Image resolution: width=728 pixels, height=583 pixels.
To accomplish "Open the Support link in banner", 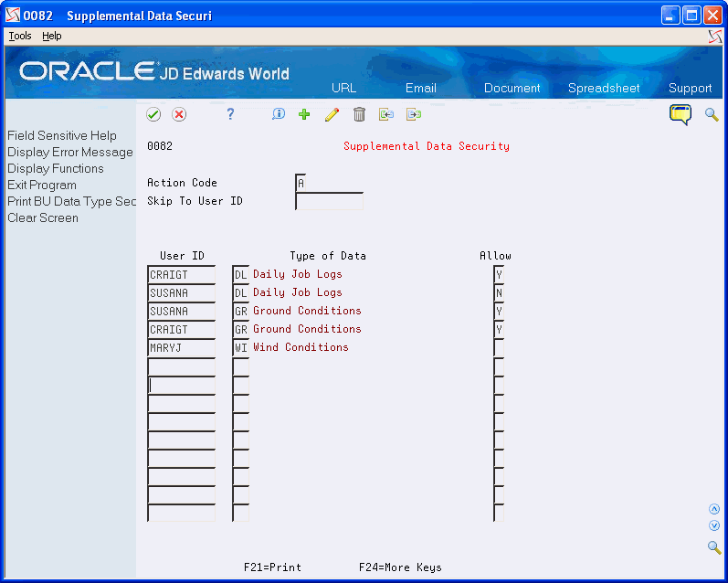I will point(690,88).
